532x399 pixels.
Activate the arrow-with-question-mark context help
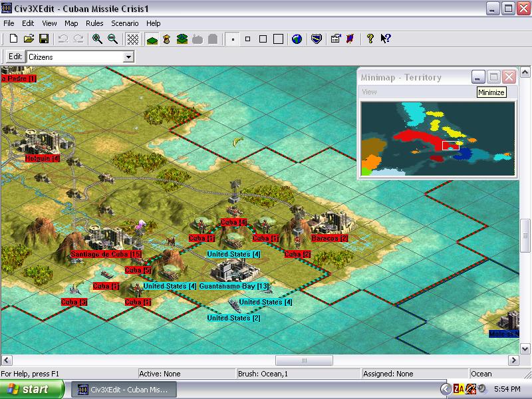386,39
